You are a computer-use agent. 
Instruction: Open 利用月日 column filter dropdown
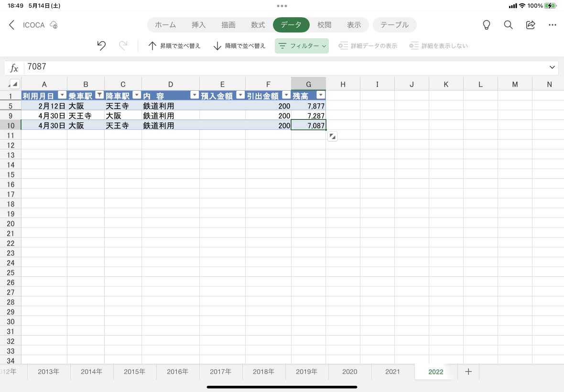[x=62, y=95]
